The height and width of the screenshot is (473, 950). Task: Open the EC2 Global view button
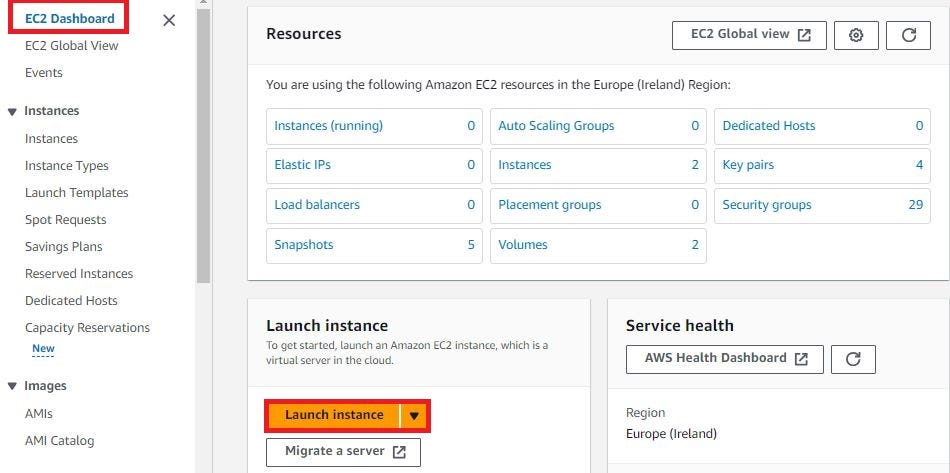coord(750,35)
